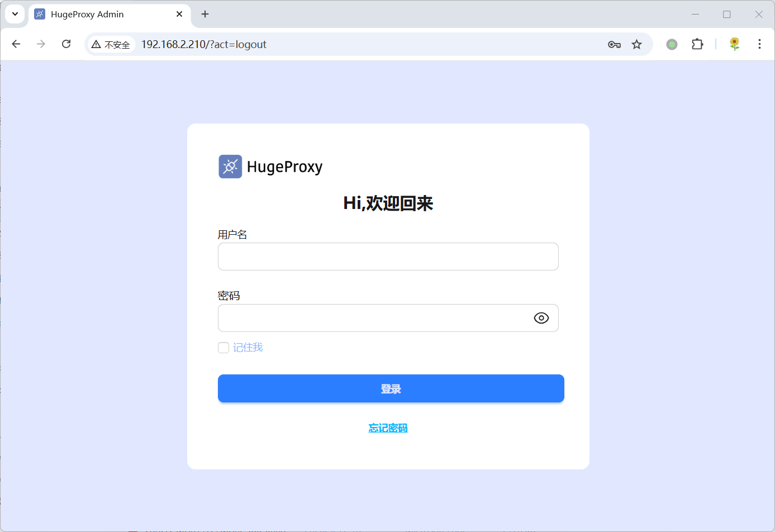Image resolution: width=775 pixels, height=532 pixels.
Task: Click the sunflower profile avatar
Action: point(734,44)
